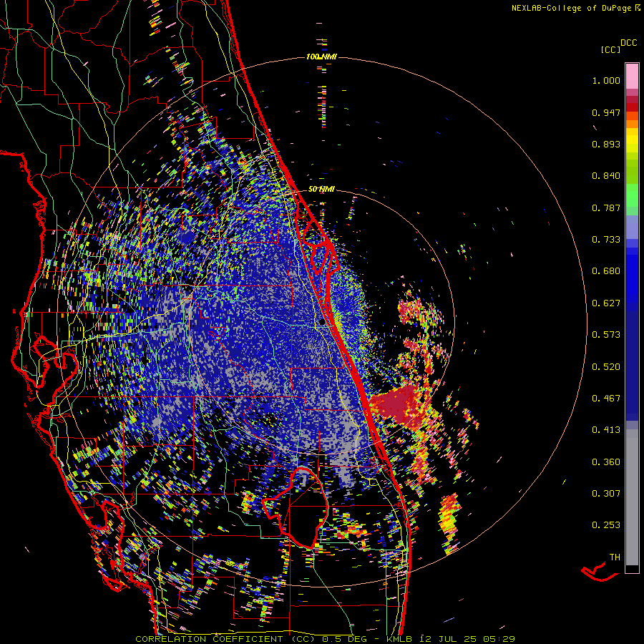Select the 0.947 scale value
The height and width of the screenshot is (644, 644).
pyautogui.click(x=606, y=112)
